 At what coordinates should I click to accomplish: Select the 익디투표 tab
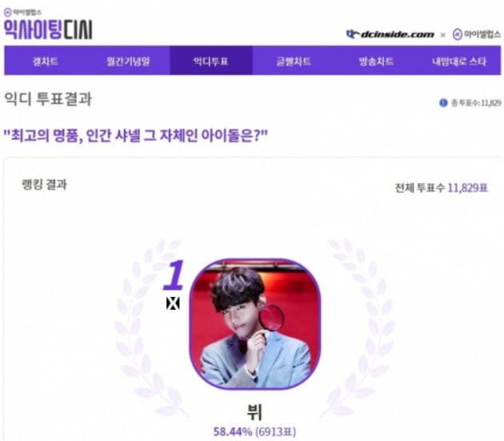coord(211,61)
